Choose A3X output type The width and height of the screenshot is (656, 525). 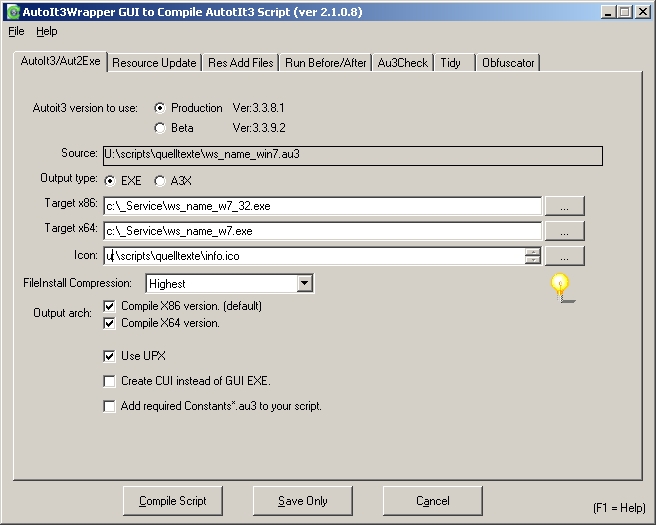(160, 181)
